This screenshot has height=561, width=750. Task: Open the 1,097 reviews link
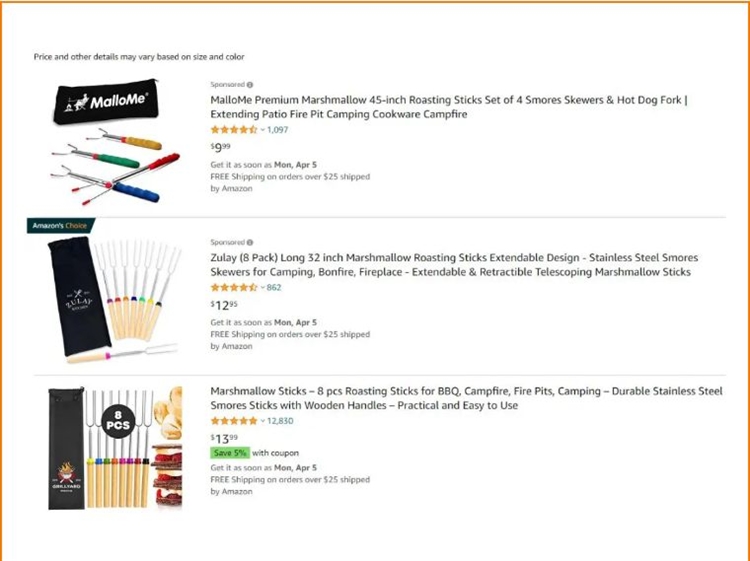277,130
